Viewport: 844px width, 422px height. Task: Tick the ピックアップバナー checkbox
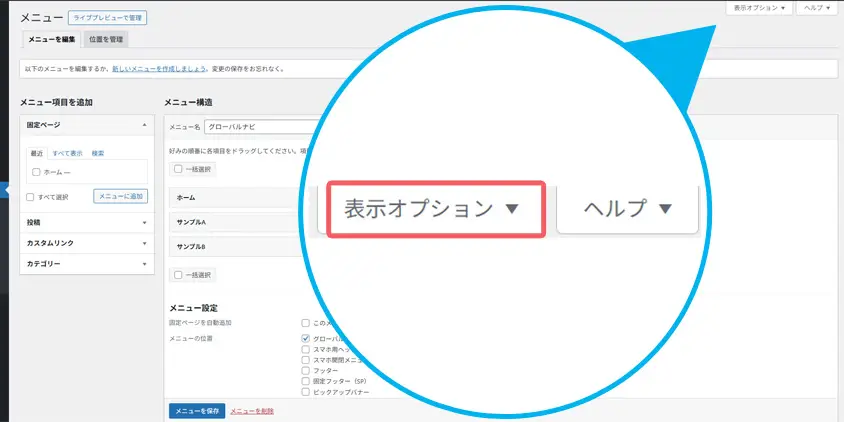(x=305, y=392)
